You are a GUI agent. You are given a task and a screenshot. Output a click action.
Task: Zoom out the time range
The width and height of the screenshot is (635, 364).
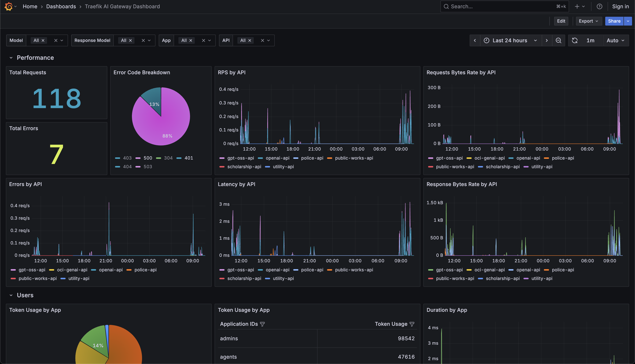[x=558, y=40]
